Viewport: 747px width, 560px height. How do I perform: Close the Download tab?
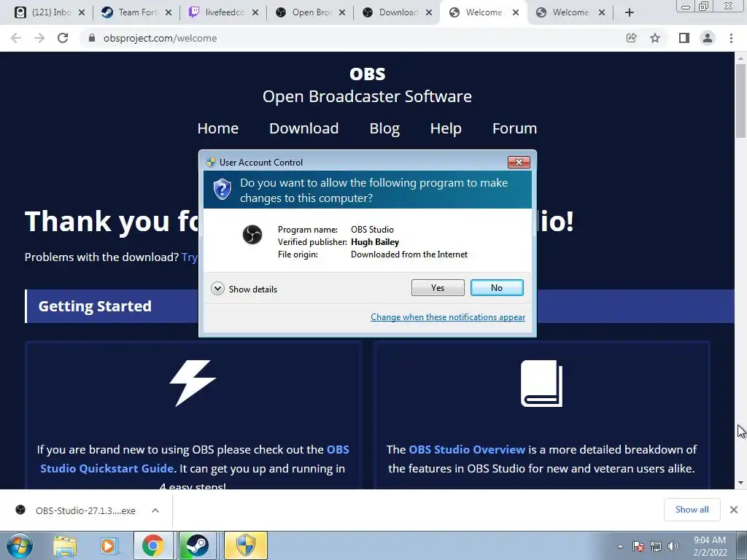coord(429,13)
